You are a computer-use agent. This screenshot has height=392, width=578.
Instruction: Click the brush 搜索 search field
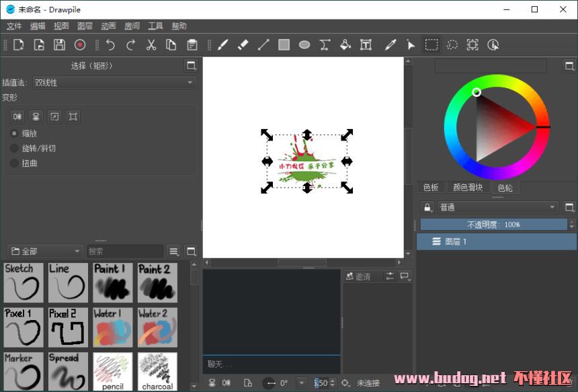pyautogui.click(x=125, y=251)
